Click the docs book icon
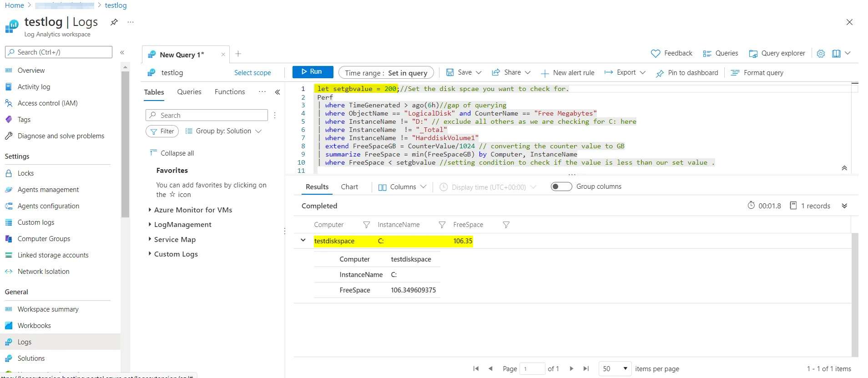 click(x=836, y=54)
